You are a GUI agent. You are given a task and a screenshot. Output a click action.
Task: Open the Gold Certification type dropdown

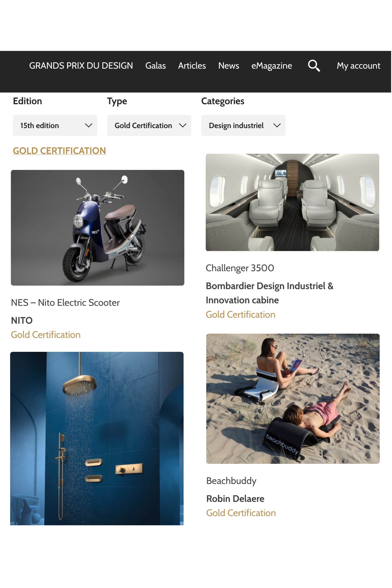[x=149, y=125]
